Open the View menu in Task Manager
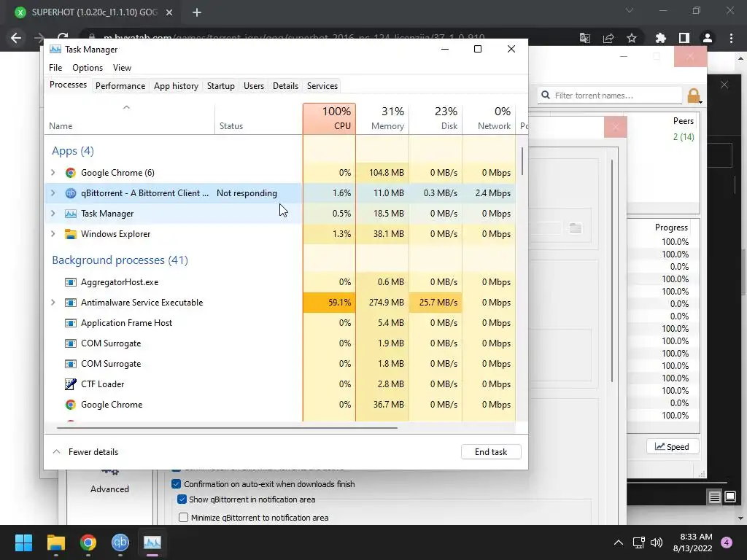 click(x=122, y=68)
